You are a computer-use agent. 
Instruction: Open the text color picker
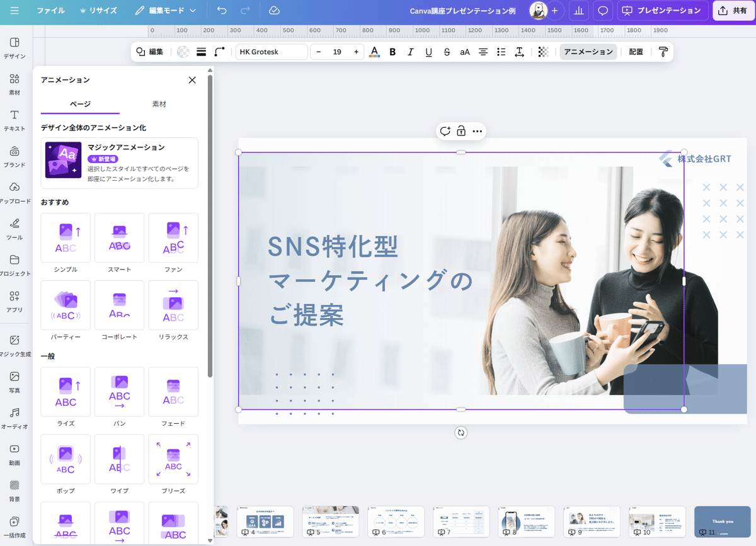(x=374, y=52)
